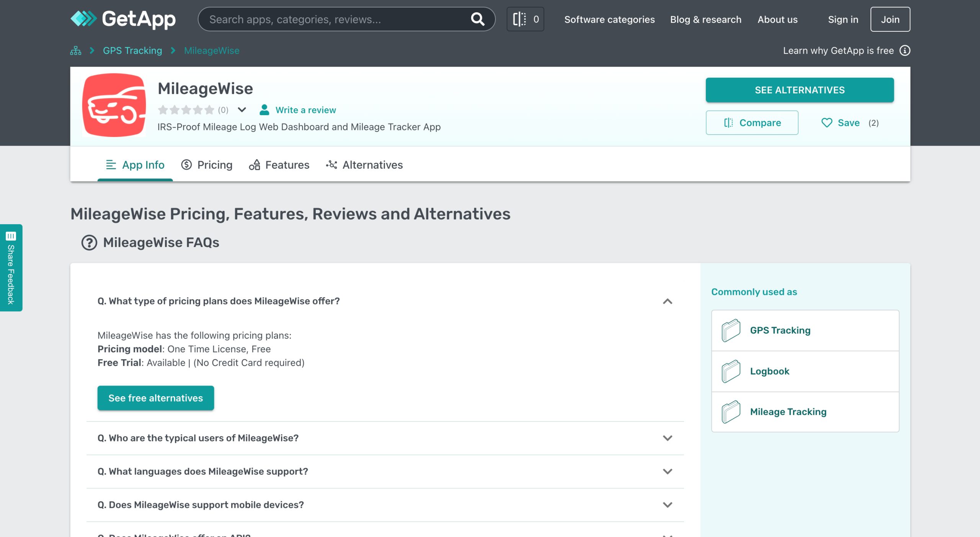
Task: Open the Alternatives tab
Action: 364,165
